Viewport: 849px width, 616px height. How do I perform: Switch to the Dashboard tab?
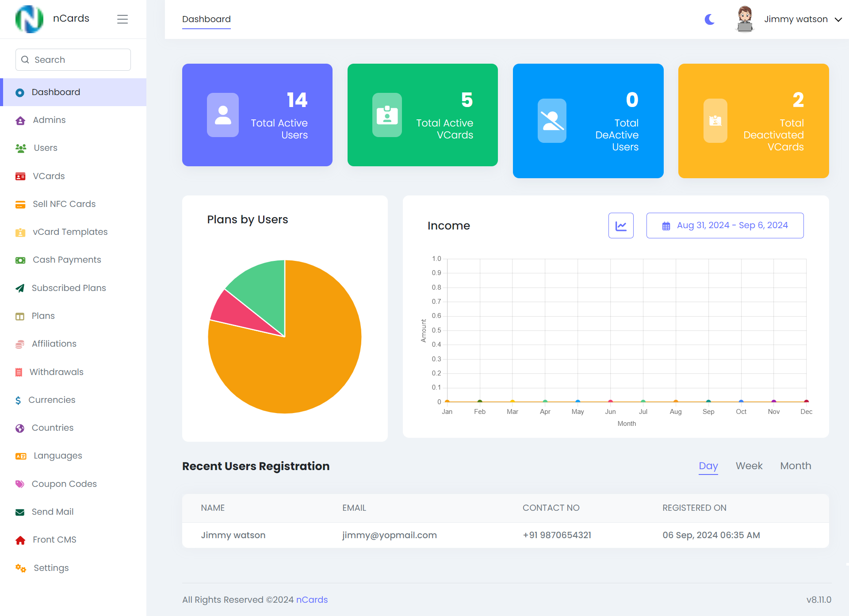coord(206,19)
